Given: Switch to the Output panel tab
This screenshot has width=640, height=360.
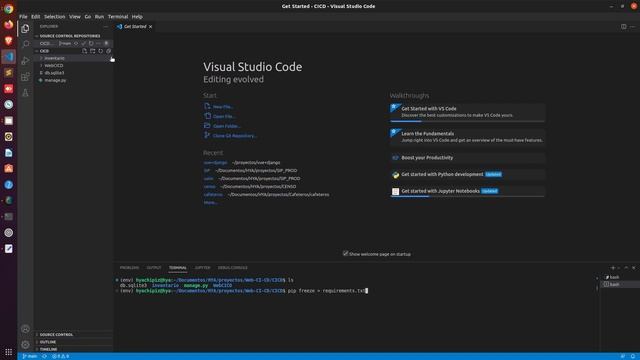Looking at the screenshot, I should (x=154, y=268).
